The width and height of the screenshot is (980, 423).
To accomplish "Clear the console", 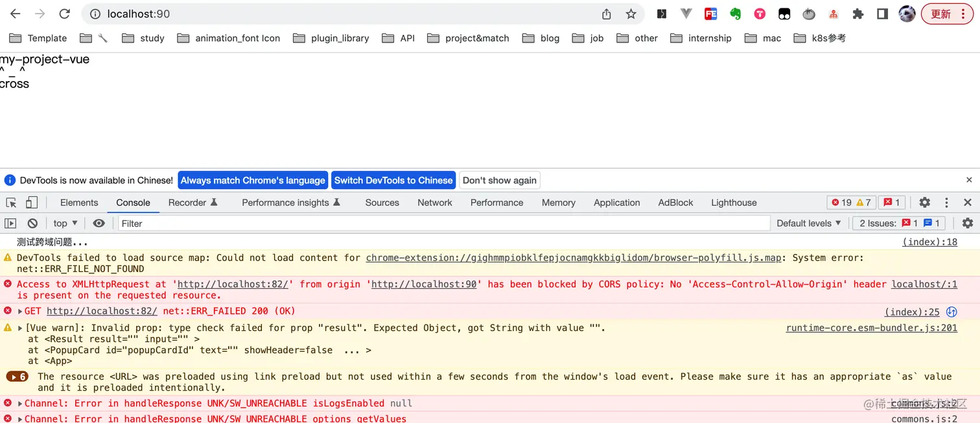I will click(32, 223).
